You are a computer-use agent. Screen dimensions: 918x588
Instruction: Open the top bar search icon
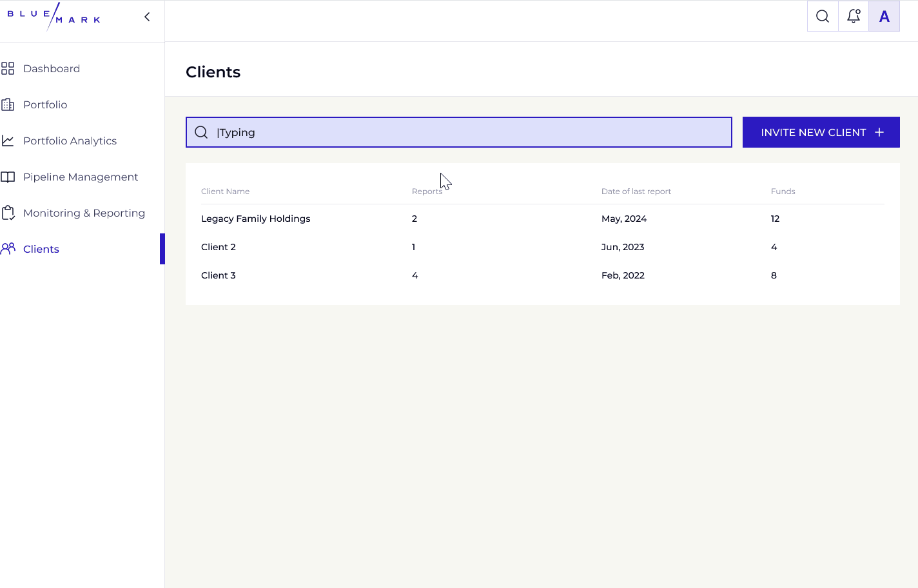point(823,16)
